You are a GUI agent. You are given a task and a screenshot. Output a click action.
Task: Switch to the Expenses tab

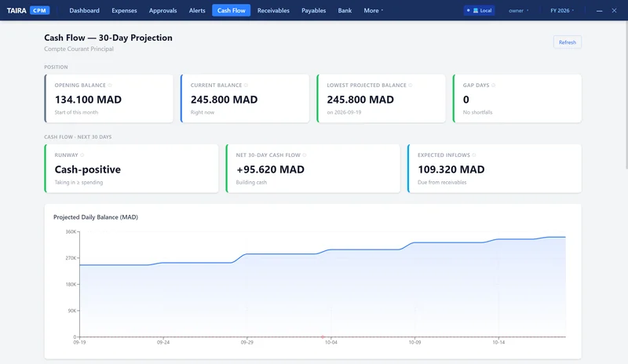(124, 10)
